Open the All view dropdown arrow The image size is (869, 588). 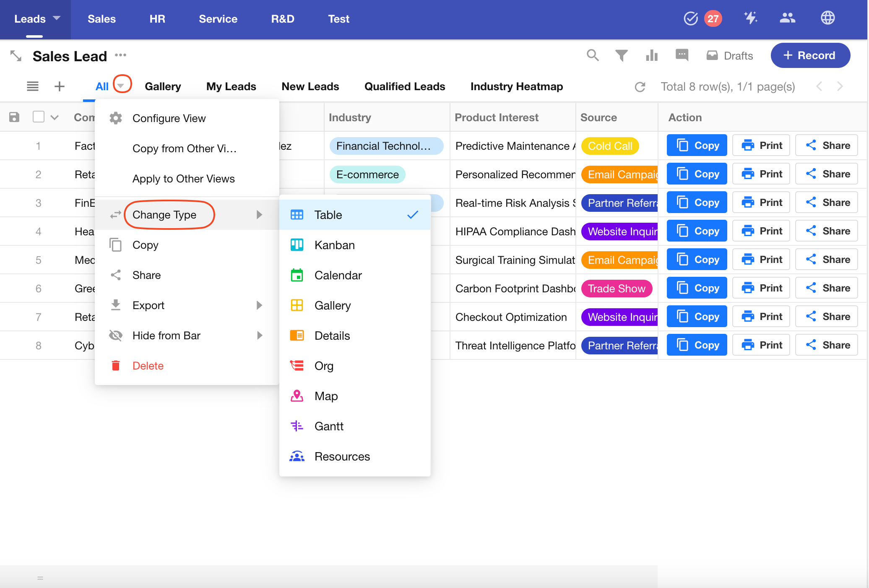click(x=121, y=85)
